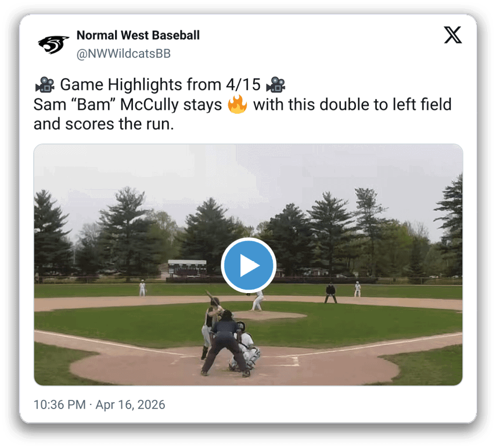Click the movie camera emoji before Game Highlights
Image resolution: width=496 pixels, height=448 pixels.
click(45, 85)
